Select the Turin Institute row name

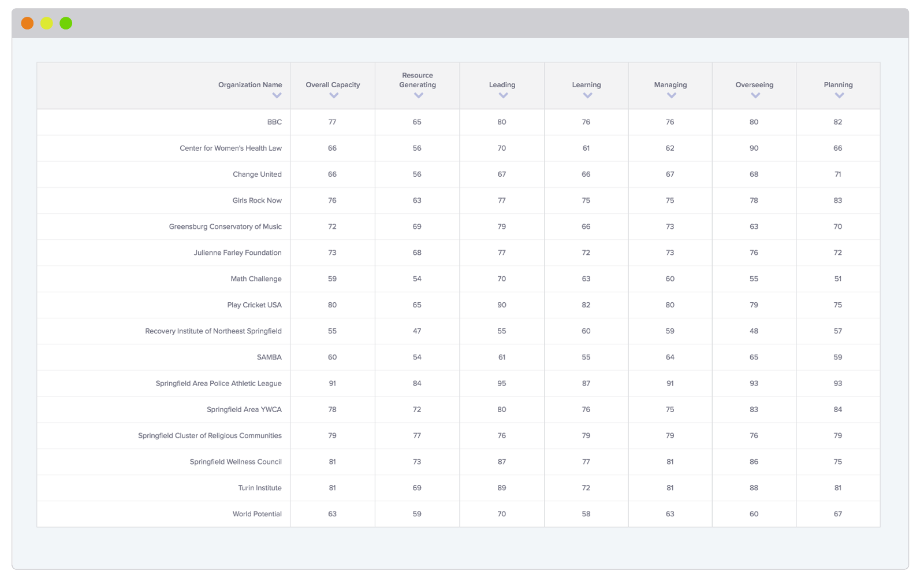(x=260, y=488)
